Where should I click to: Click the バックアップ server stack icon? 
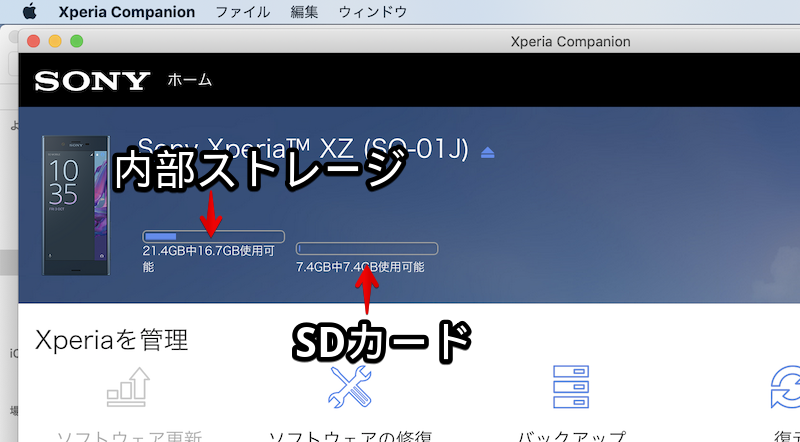point(573,388)
